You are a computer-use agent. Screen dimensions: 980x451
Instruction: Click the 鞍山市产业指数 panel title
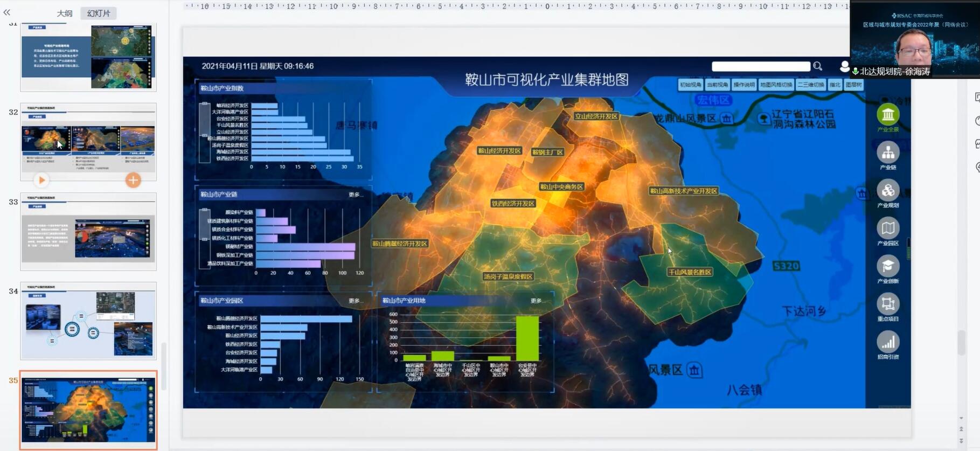(222, 88)
